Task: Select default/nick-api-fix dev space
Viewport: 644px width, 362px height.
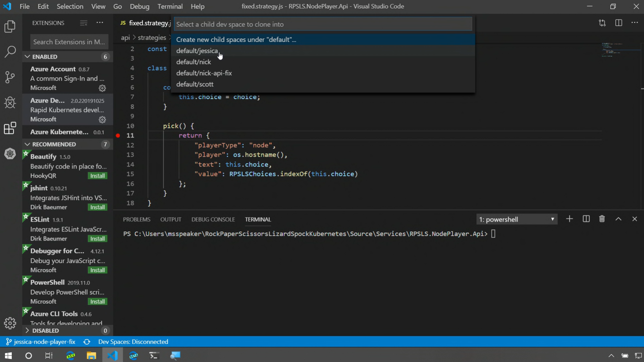Action: click(204, 73)
